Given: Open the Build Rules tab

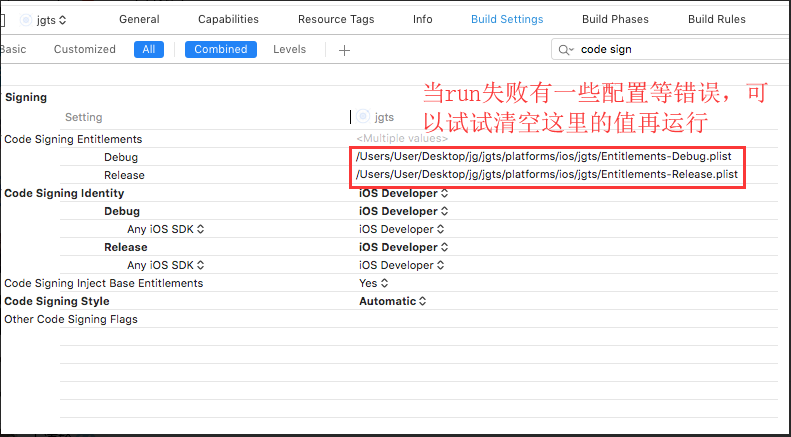Looking at the screenshot, I should pyautogui.click(x=716, y=19).
